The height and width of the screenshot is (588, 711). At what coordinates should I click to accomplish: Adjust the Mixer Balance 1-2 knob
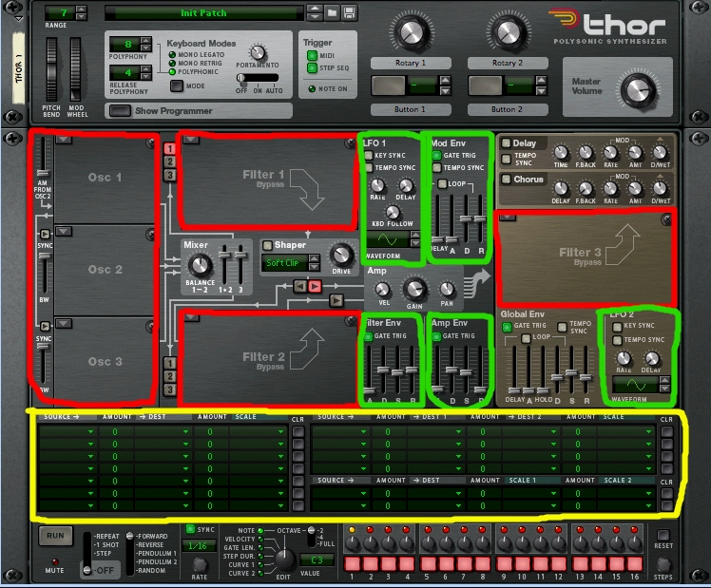click(200, 265)
